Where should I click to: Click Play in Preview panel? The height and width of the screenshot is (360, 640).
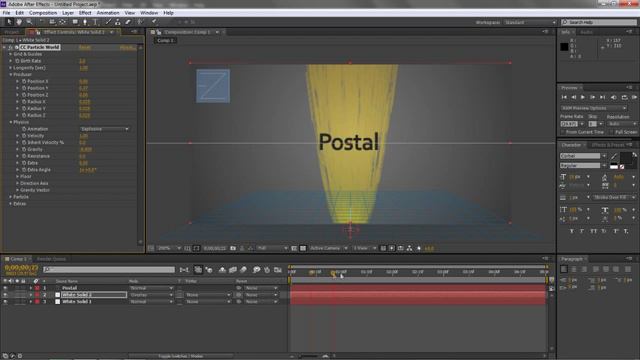(x=583, y=97)
